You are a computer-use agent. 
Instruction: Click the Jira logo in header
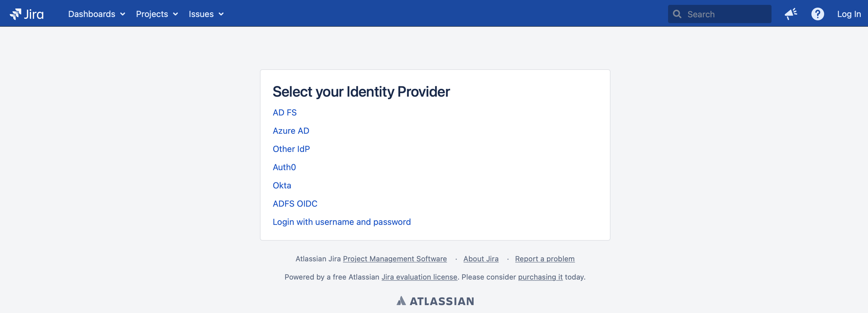[x=26, y=14]
